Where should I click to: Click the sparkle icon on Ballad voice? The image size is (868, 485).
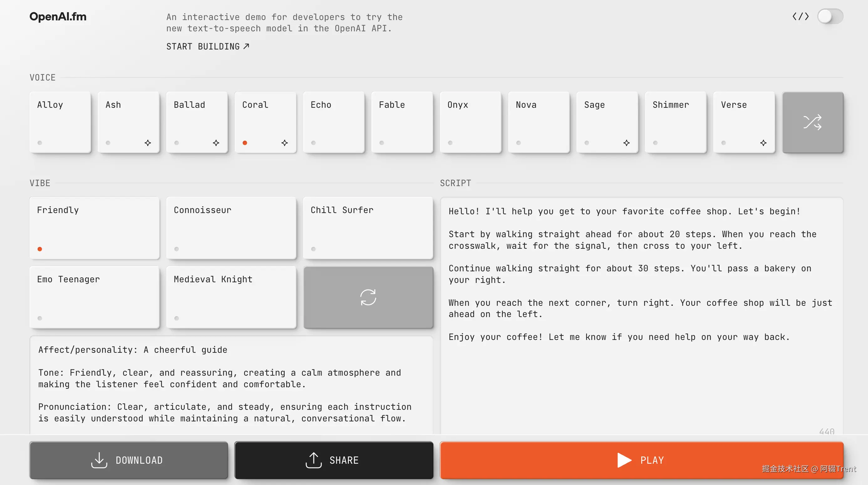click(x=216, y=143)
